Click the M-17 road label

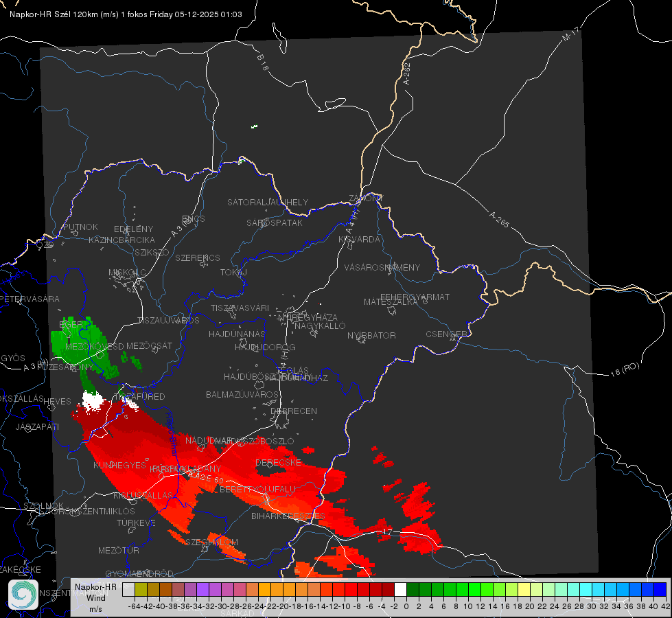point(570,34)
